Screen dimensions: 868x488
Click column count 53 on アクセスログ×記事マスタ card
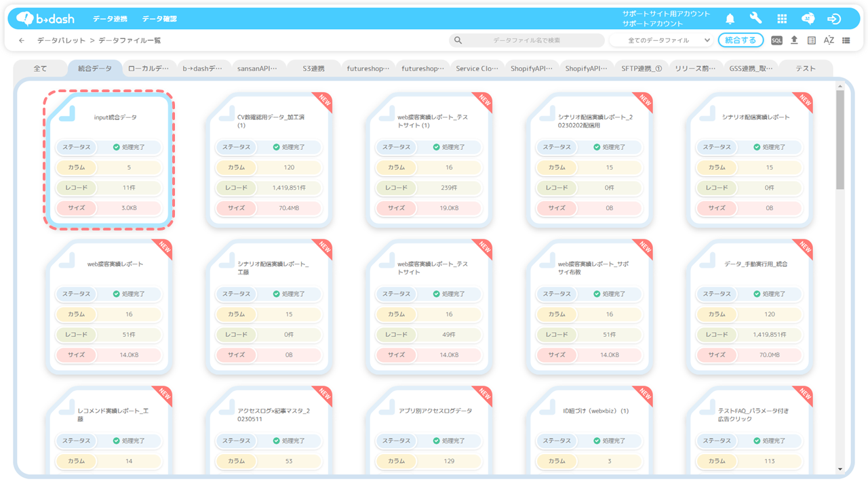(289, 461)
